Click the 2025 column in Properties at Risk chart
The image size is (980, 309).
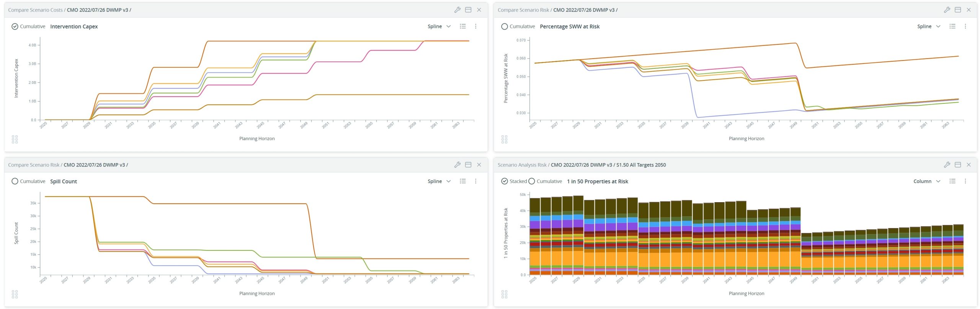[x=535, y=236]
